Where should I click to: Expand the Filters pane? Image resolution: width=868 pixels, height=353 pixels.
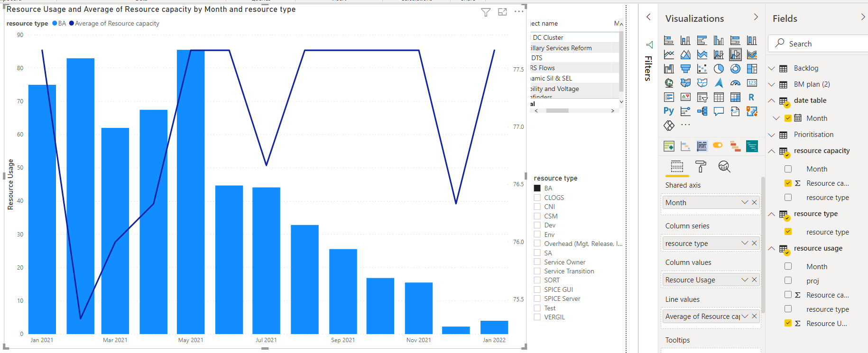click(x=648, y=17)
